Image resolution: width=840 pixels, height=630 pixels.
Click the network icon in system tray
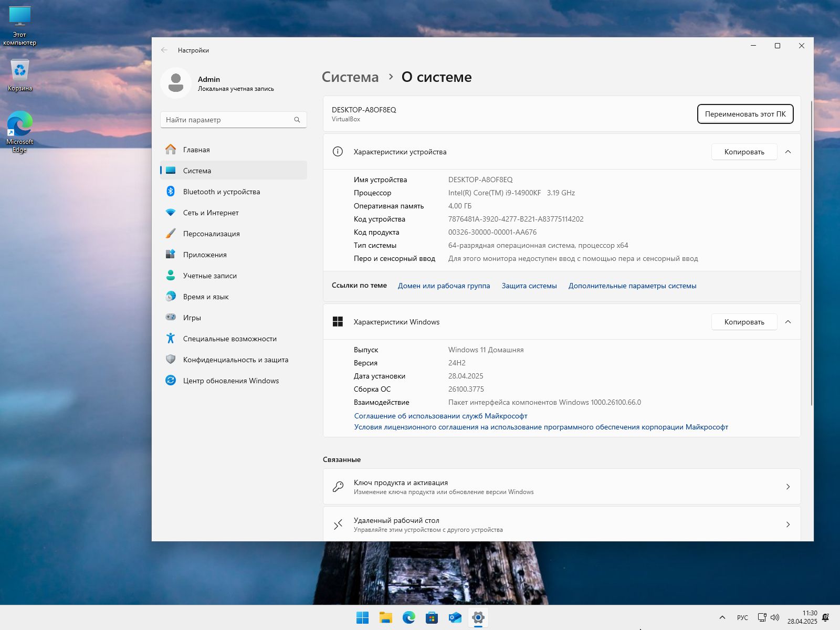(762, 618)
